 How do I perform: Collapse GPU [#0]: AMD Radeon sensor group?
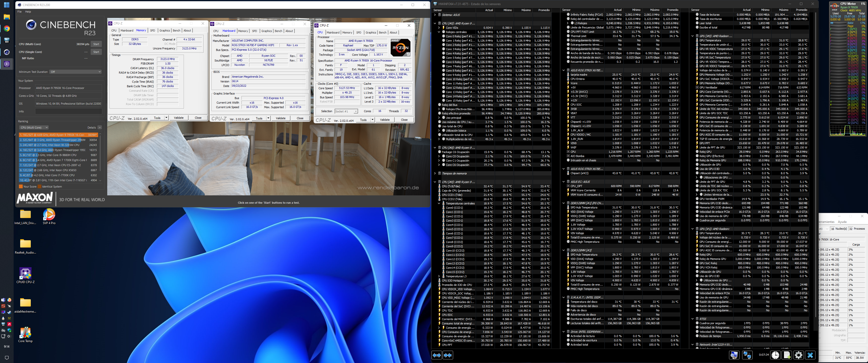coord(692,36)
